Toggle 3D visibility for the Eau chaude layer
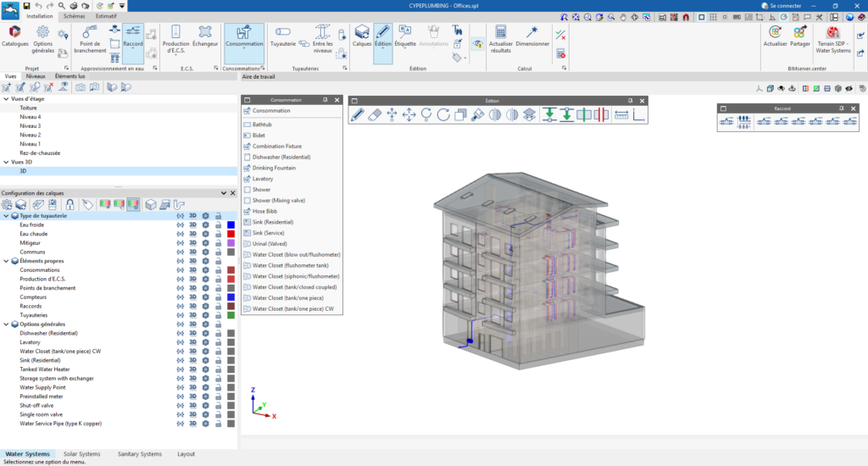 point(192,234)
